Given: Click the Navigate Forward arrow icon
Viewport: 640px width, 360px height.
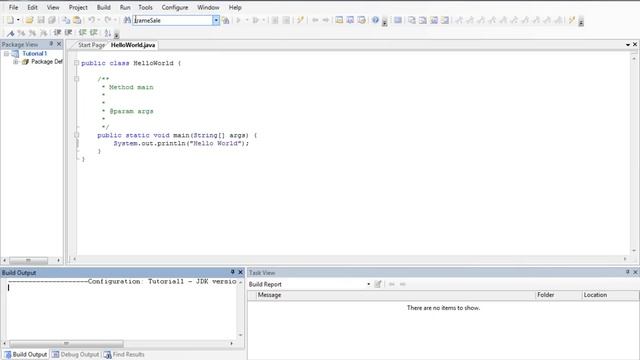Looking at the screenshot, I should point(326,20).
